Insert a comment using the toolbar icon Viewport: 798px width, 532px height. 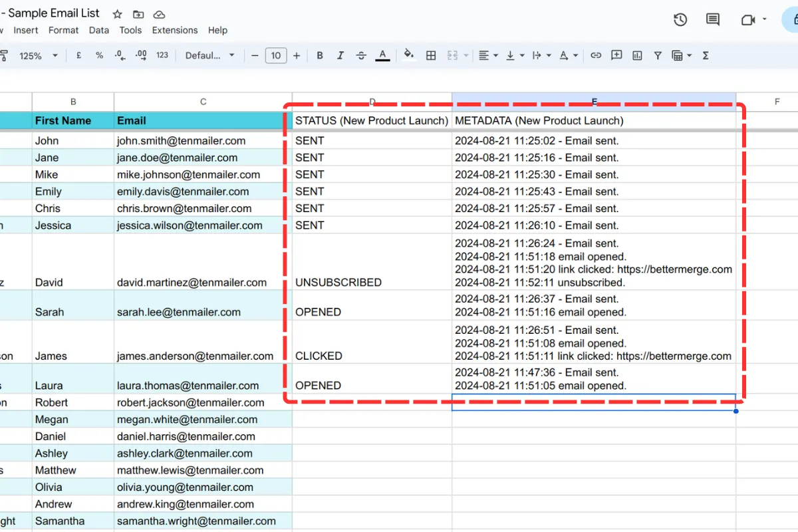tap(616, 55)
